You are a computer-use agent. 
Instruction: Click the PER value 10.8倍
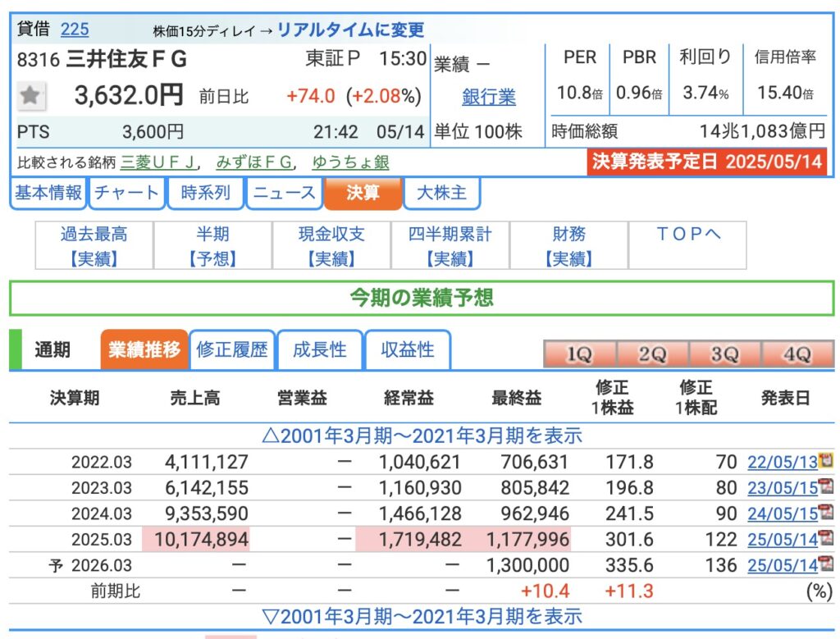pyautogui.click(x=580, y=93)
